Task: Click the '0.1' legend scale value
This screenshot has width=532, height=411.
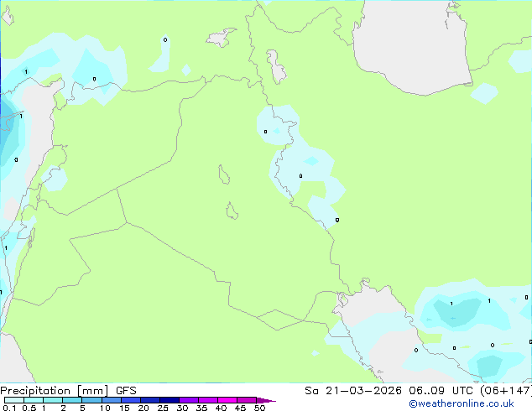Action: pos(9,408)
